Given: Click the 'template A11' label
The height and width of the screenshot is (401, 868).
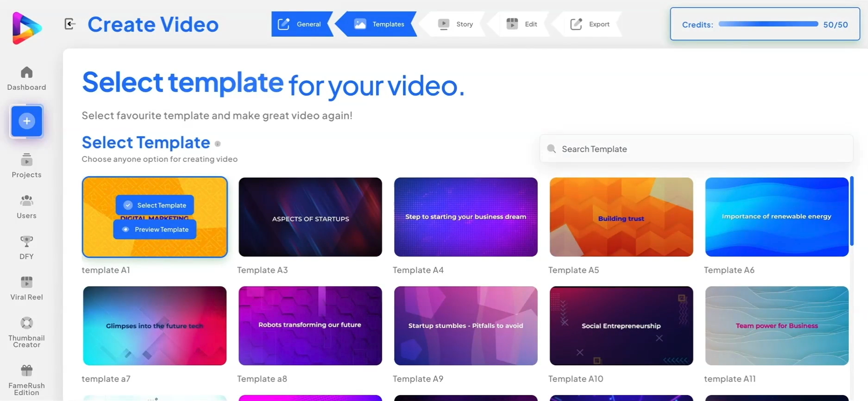Looking at the screenshot, I should click(730, 379).
